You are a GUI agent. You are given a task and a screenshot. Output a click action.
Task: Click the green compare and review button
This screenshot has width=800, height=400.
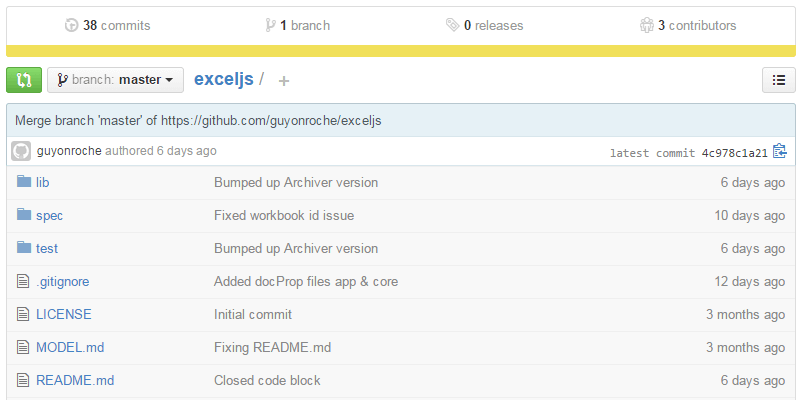[x=24, y=80]
